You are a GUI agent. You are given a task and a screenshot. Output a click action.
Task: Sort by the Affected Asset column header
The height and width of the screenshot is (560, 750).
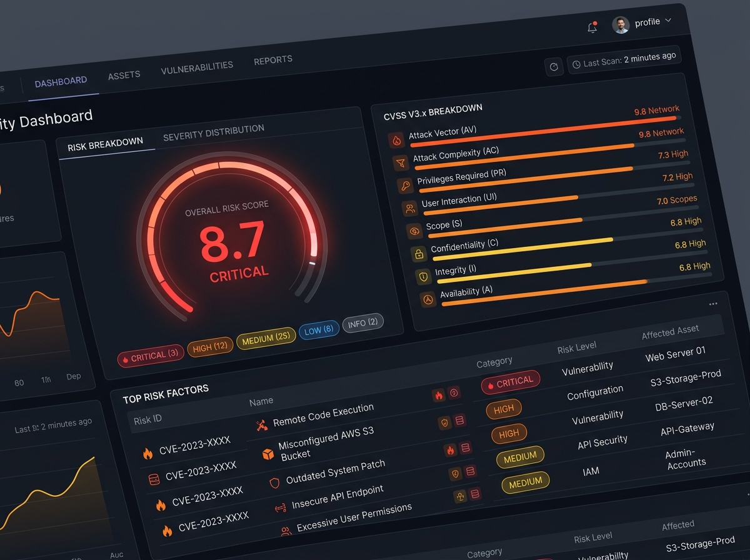(x=670, y=332)
